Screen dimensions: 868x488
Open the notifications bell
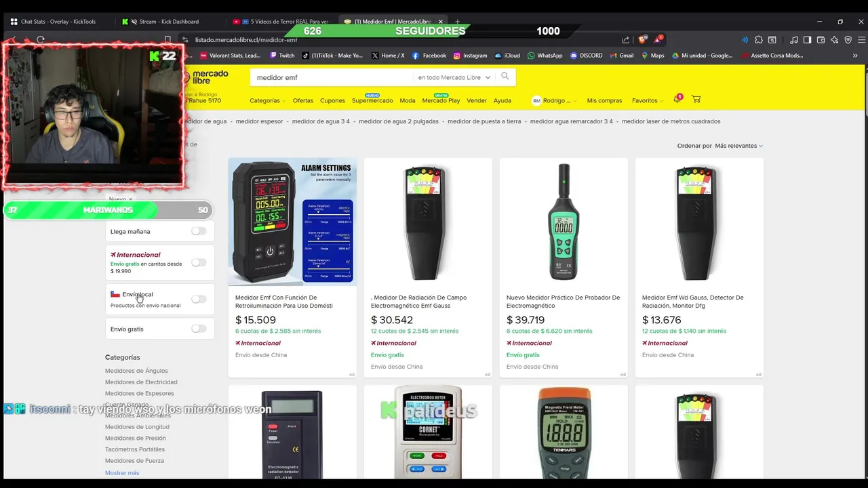(677, 99)
